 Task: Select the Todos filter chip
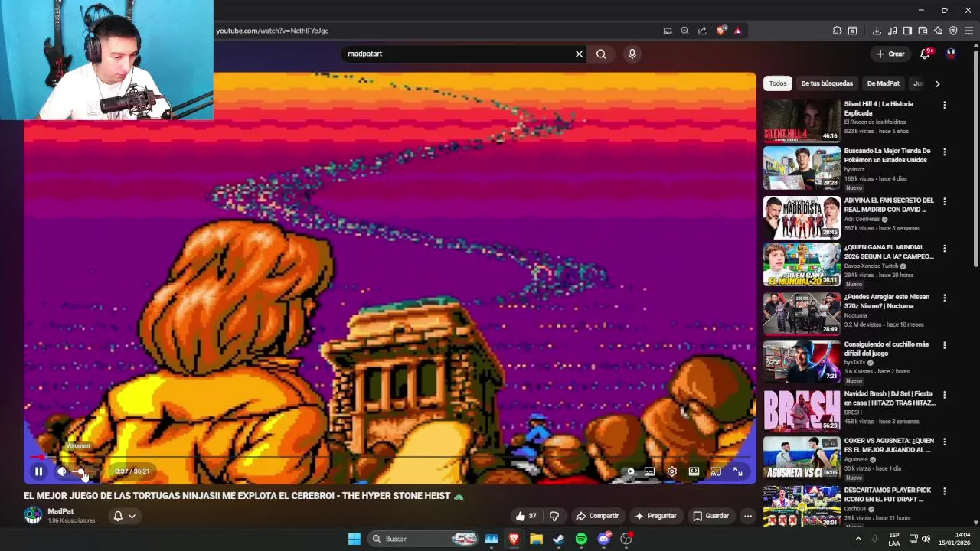coord(778,83)
